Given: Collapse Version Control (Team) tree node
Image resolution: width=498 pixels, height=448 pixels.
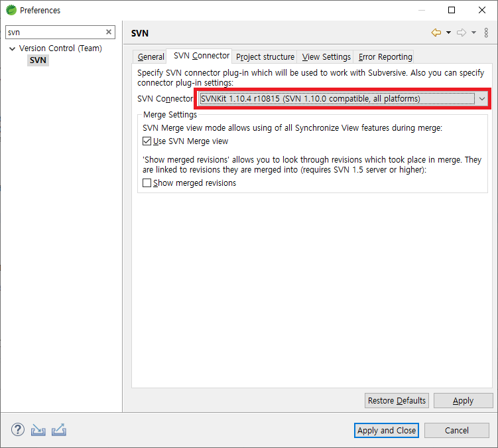Looking at the screenshot, I should coord(12,48).
